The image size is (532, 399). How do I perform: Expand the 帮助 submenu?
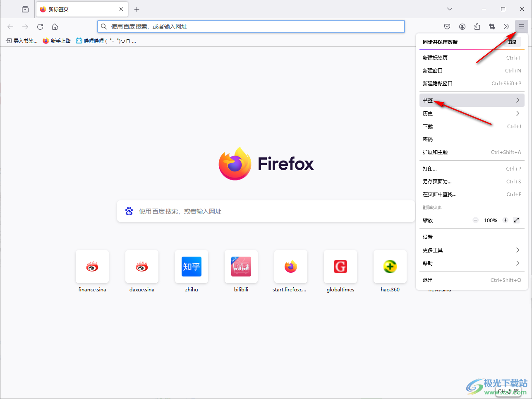(472, 263)
